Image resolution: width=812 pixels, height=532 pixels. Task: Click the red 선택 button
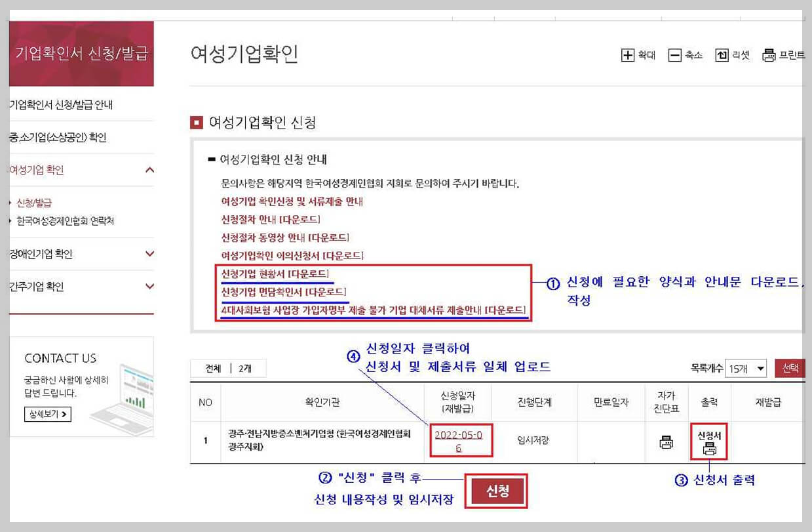point(790,368)
